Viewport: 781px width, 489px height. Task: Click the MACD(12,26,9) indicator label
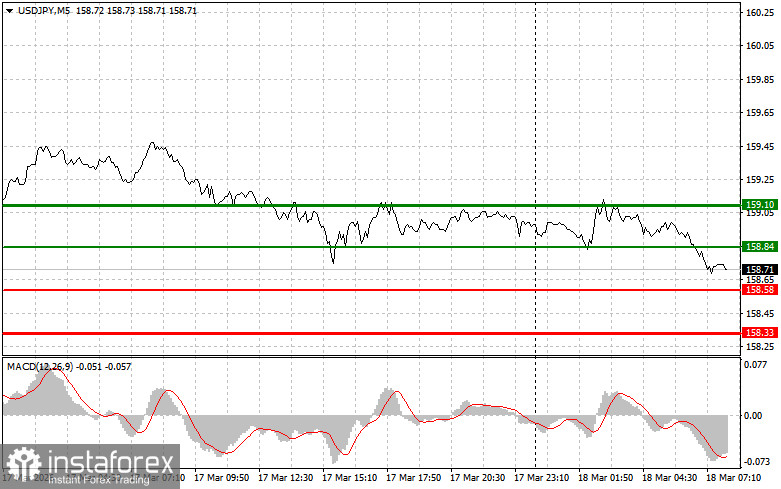tap(40, 367)
